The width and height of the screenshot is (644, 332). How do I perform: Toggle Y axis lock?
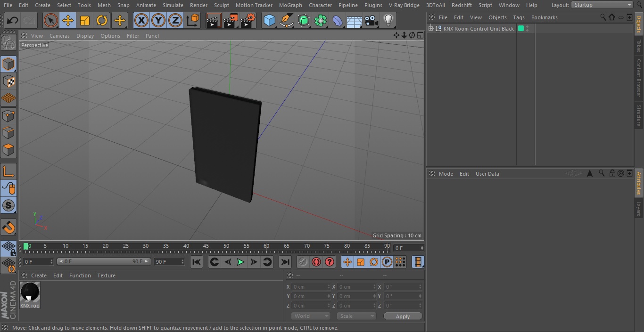click(x=158, y=20)
